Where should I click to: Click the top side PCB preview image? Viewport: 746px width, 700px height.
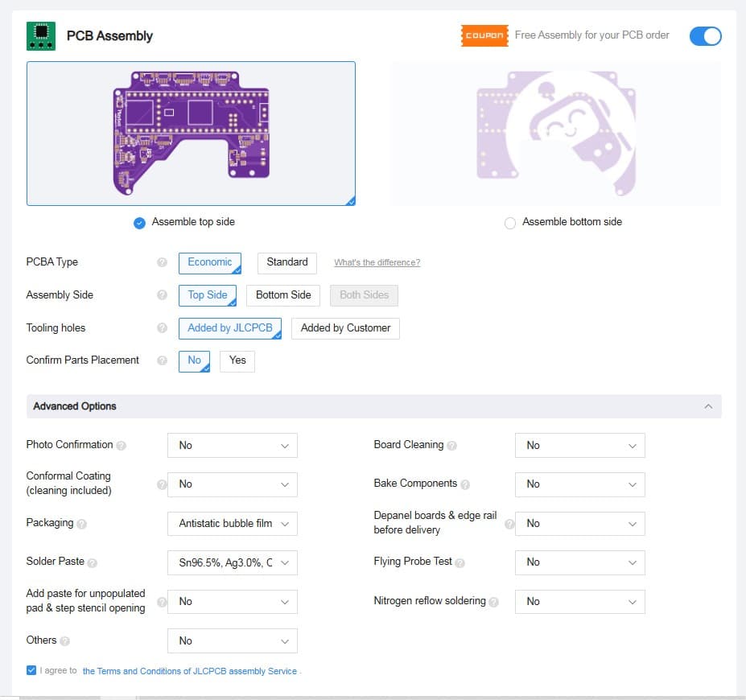(x=191, y=134)
